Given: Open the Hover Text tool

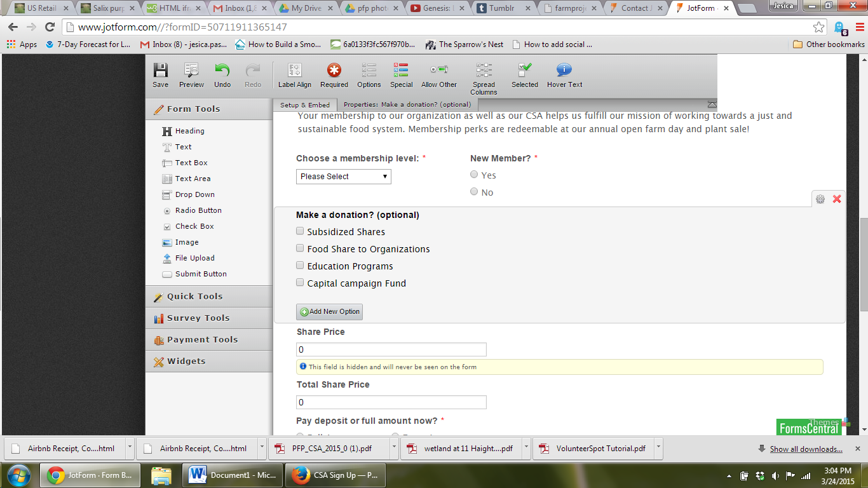Looking at the screenshot, I should tap(564, 71).
